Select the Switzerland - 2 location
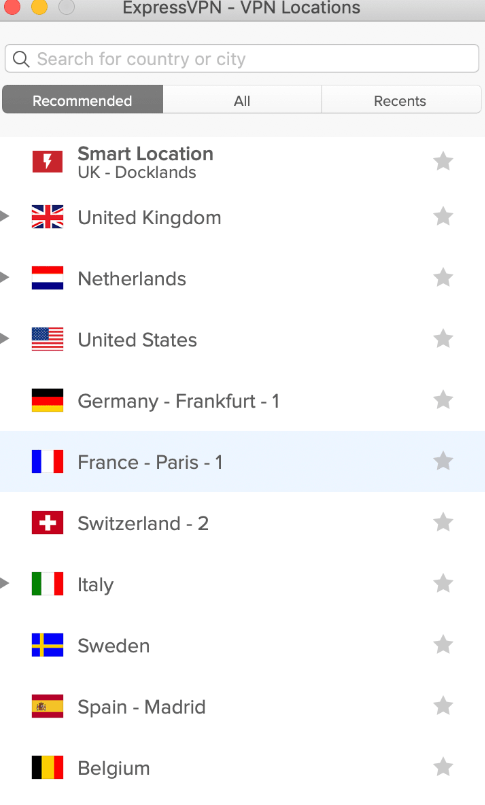 [242, 523]
